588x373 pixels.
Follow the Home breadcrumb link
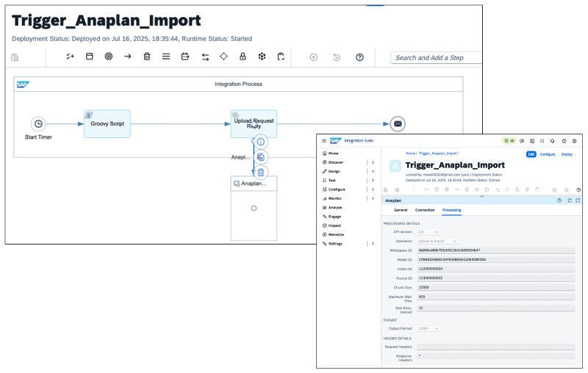tap(410, 153)
